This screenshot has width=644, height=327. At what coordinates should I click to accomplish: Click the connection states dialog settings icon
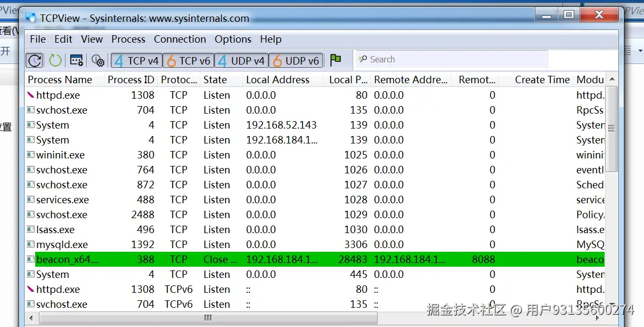point(76,60)
